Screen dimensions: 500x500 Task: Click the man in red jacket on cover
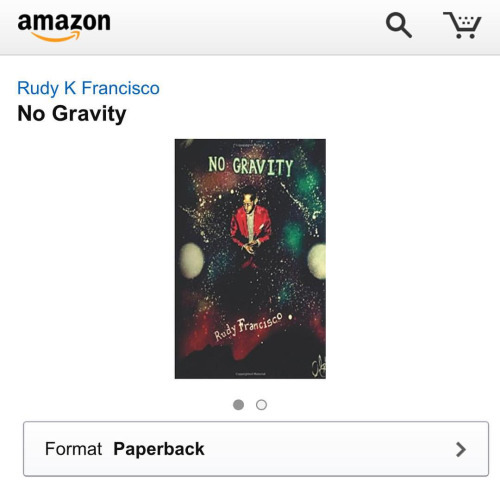point(251,227)
